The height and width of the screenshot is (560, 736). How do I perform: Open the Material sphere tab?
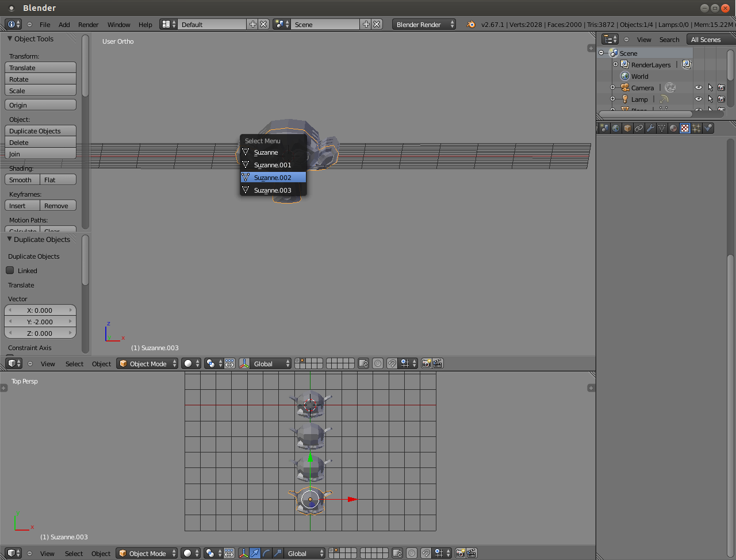(673, 128)
